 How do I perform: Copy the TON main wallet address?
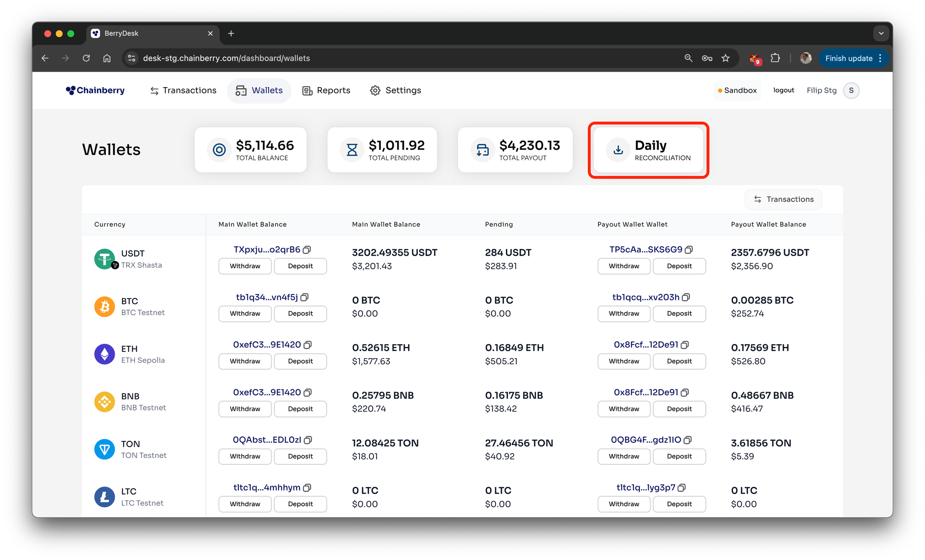(x=308, y=440)
